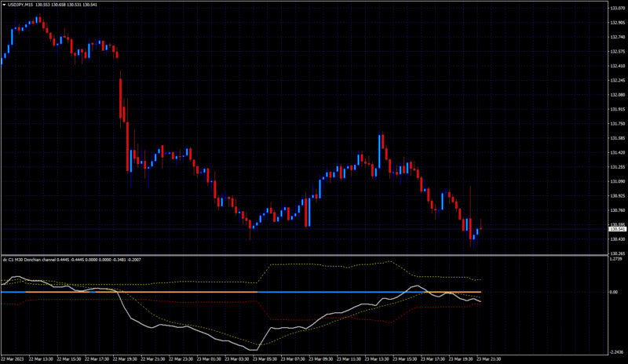The height and width of the screenshot is (364, 628).
Task: Select the 0.00 indicator axis level
Action: pos(614,293)
